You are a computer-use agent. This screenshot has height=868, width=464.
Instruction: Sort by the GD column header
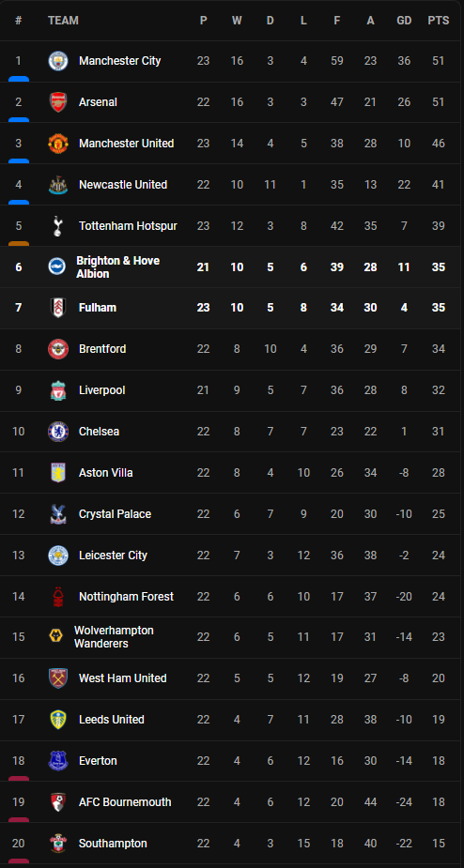pyautogui.click(x=404, y=21)
